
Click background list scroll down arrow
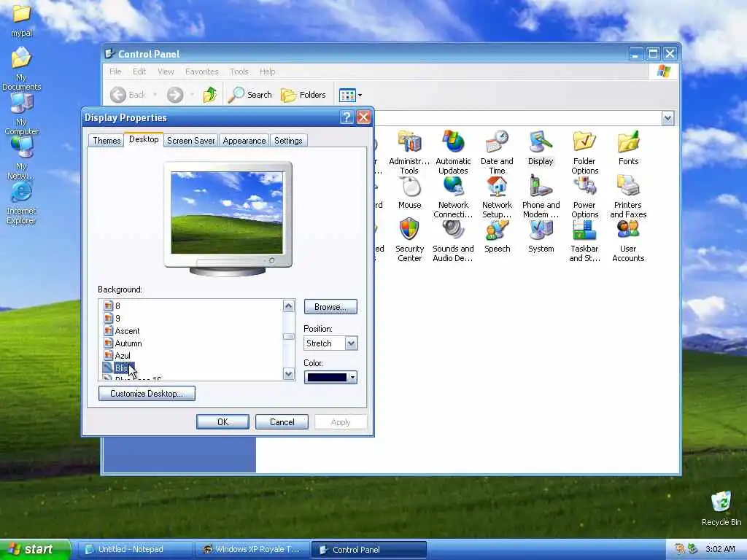(288, 374)
